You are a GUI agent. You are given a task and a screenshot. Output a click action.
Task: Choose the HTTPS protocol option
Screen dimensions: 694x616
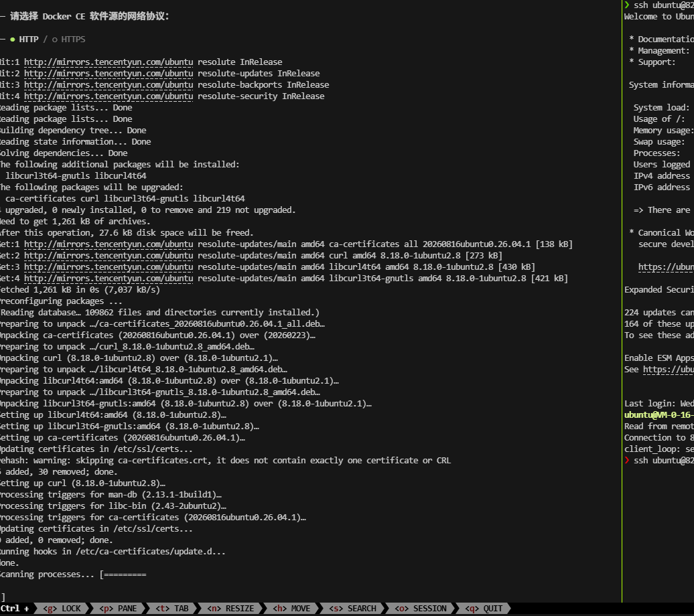coord(68,40)
